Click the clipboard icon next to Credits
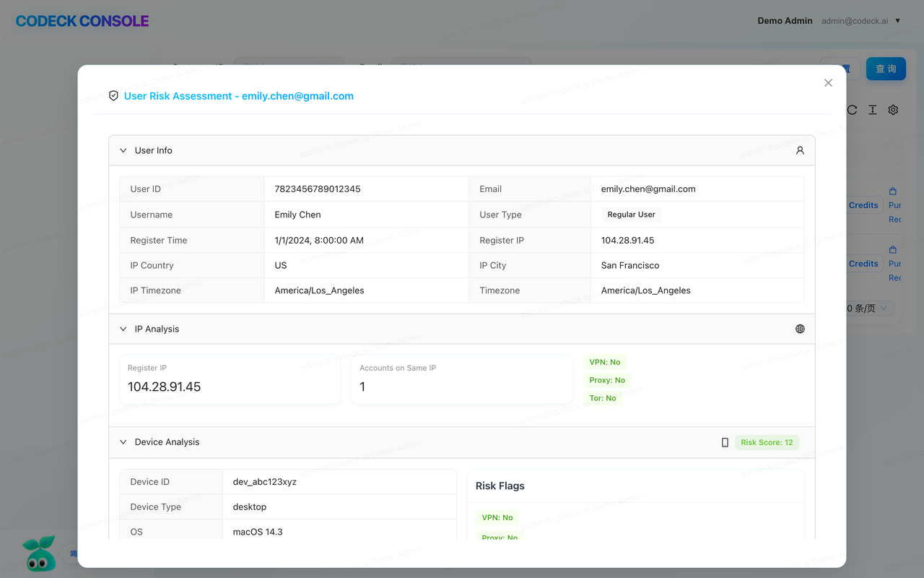 coord(893,191)
